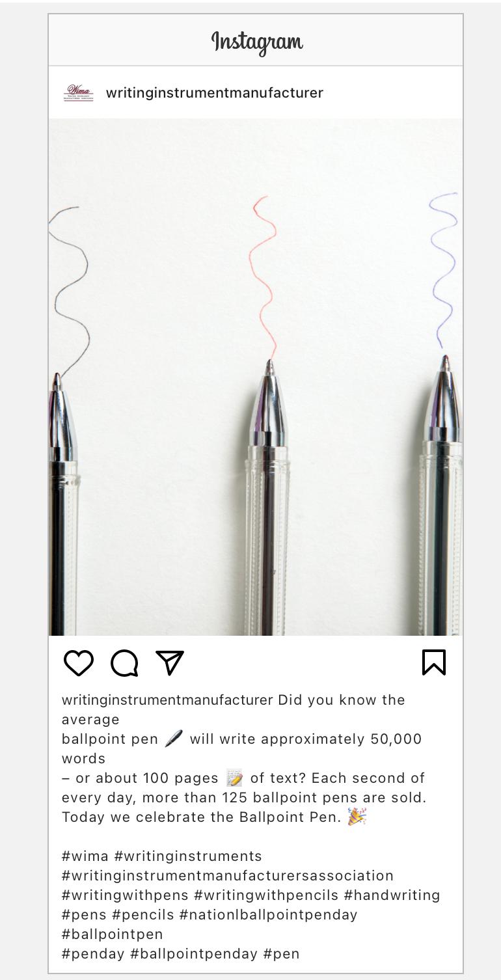Open the #penday hashtag
The height and width of the screenshot is (980, 501).
click(x=93, y=954)
